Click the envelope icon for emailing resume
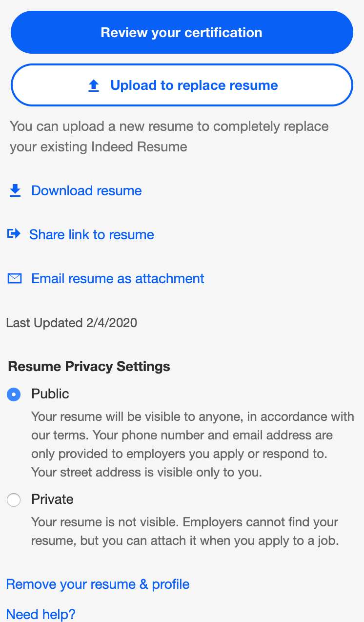The width and height of the screenshot is (364, 622). pos(14,278)
